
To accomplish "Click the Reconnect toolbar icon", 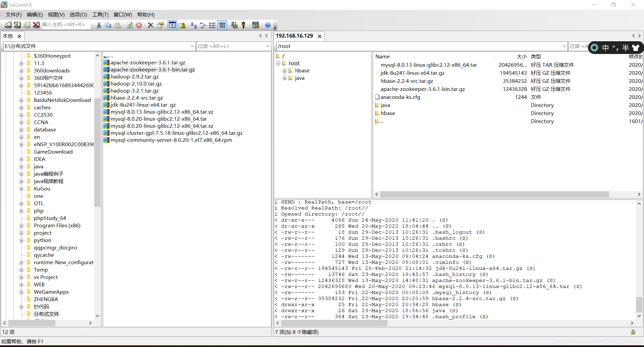I will (26, 25).
